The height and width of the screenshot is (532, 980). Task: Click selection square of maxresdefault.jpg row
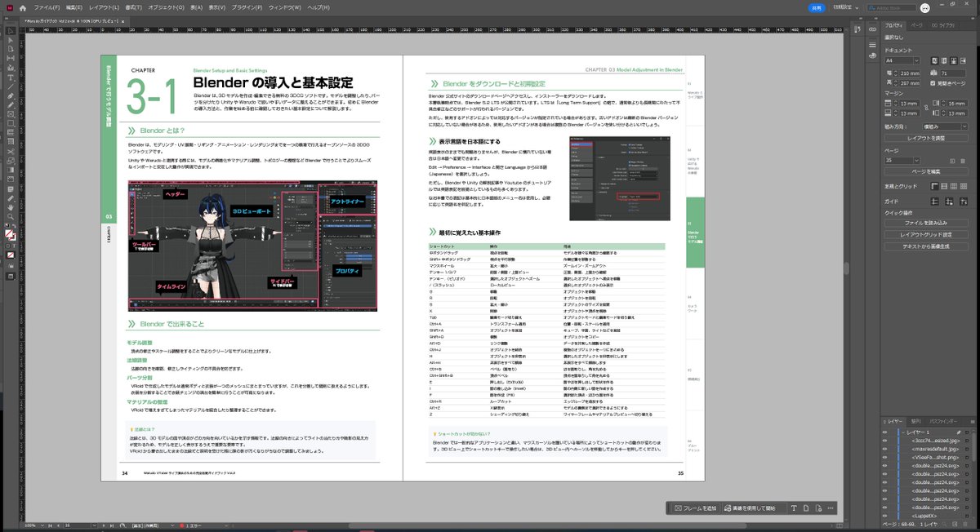point(967,449)
